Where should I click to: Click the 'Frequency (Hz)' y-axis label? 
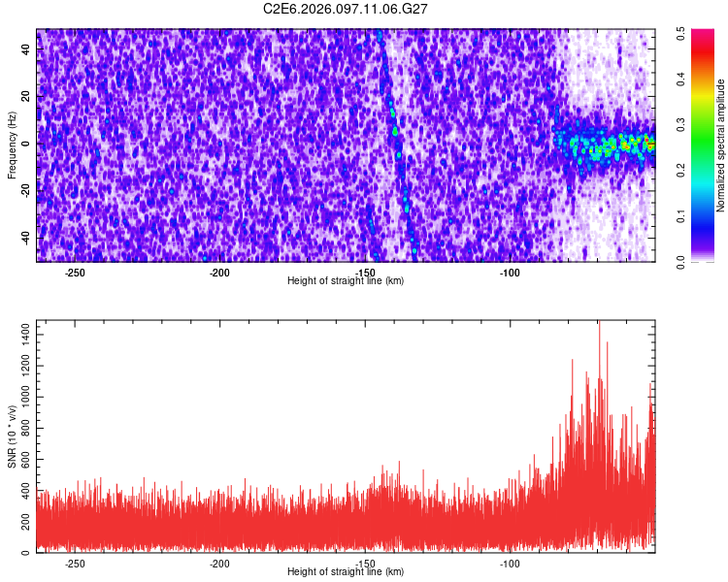13,145
